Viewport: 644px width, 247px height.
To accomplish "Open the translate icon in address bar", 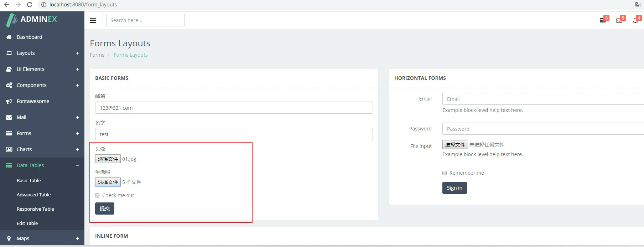I will pos(638,5).
